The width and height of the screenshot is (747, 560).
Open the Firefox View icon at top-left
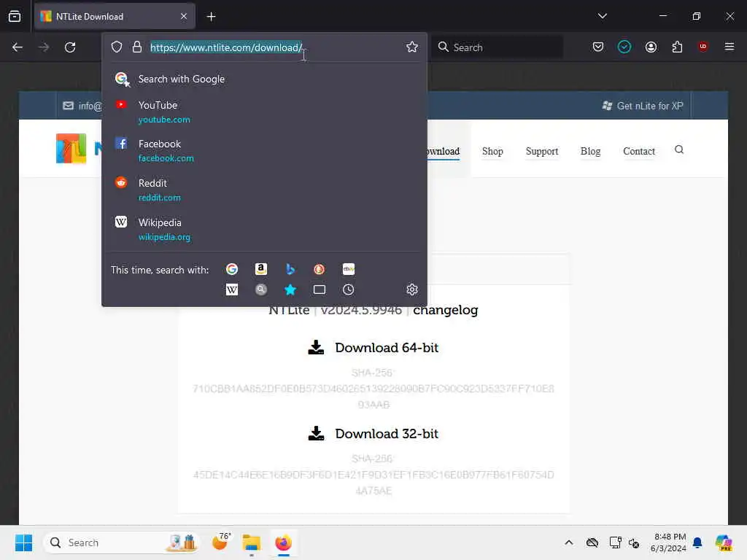pyautogui.click(x=15, y=16)
